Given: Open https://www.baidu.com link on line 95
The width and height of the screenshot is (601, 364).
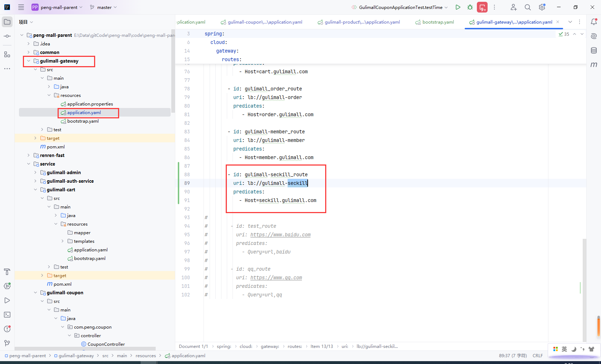Looking at the screenshot, I should tap(280, 235).
